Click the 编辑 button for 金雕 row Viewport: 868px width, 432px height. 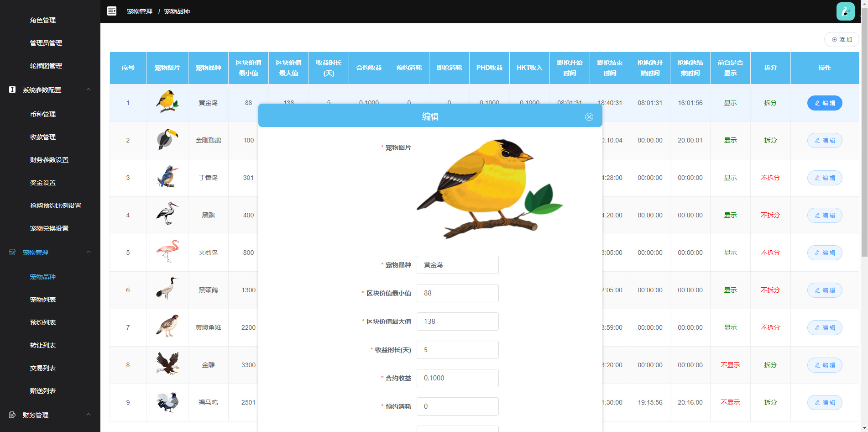(x=825, y=365)
